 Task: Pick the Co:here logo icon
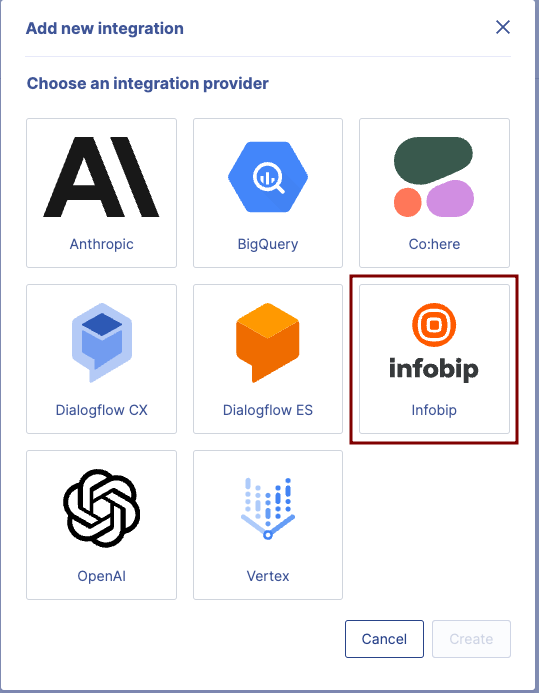tap(434, 177)
